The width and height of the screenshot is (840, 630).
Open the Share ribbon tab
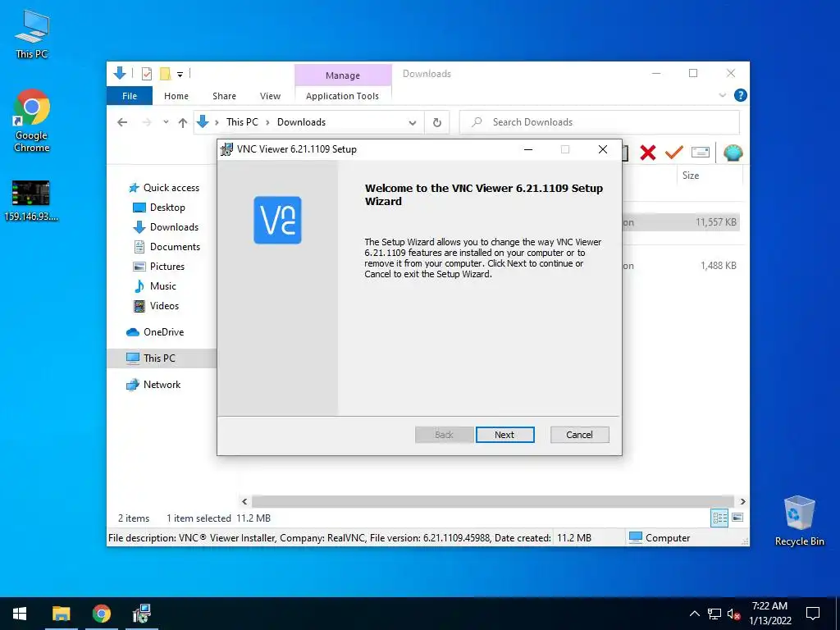coord(224,96)
